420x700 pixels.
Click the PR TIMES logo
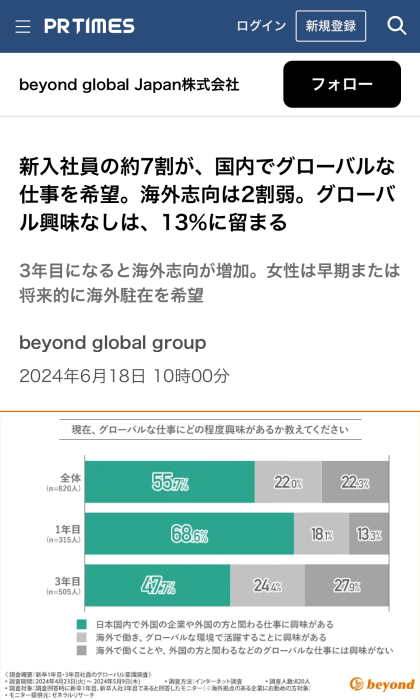point(89,26)
